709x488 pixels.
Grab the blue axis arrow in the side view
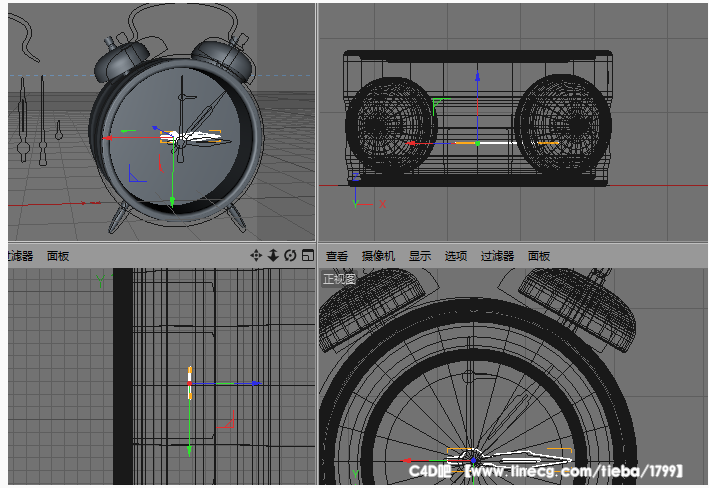click(256, 384)
